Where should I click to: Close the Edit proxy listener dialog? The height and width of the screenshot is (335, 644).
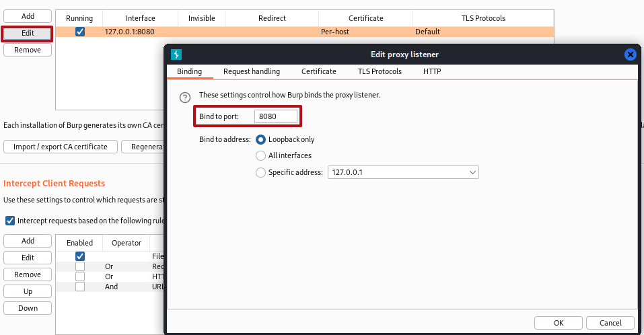tap(630, 54)
